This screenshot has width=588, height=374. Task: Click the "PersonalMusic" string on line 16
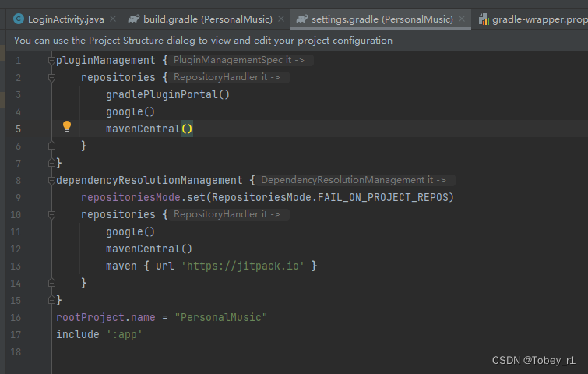[x=221, y=317]
